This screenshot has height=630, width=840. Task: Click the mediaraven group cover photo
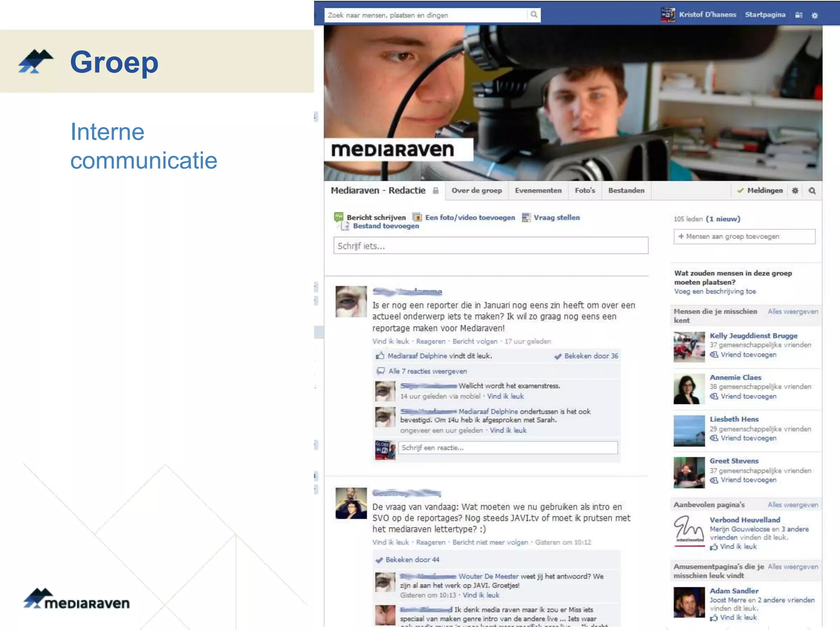tap(573, 103)
